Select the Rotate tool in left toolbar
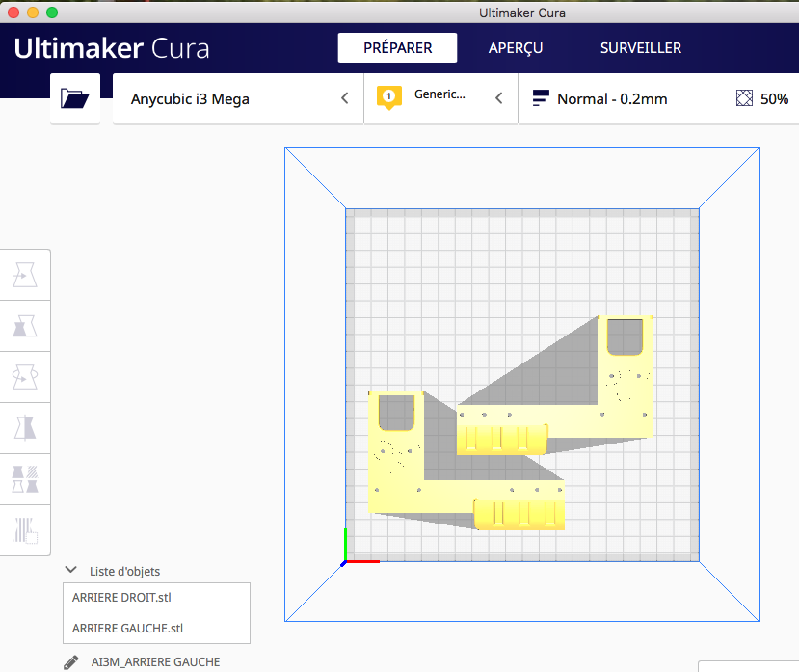This screenshot has height=672, width=799. (x=25, y=377)
